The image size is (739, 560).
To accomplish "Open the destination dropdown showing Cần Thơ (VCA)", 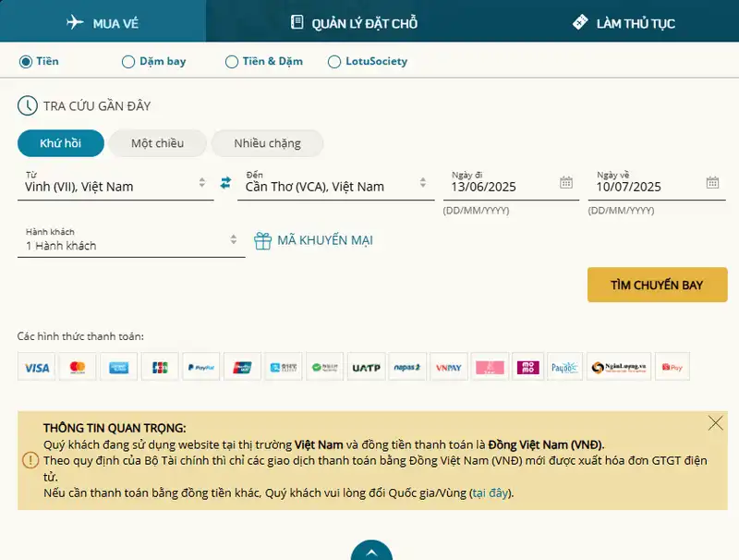I will (334, 186).
